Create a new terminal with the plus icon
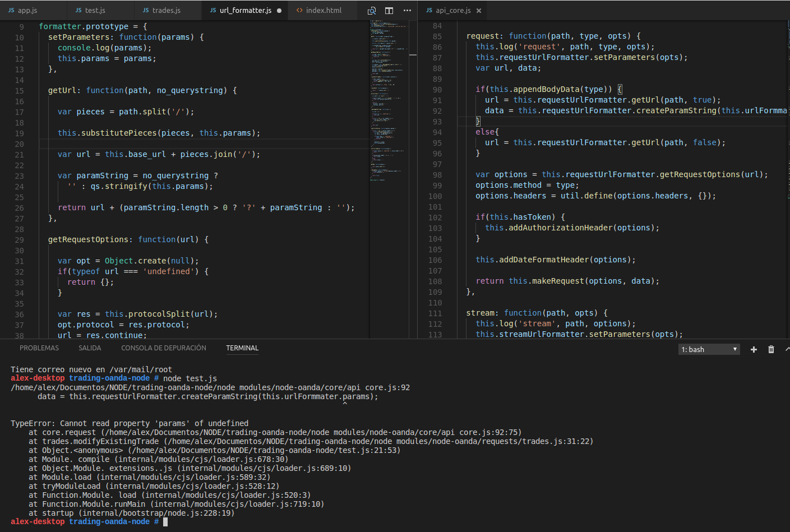Screen dimensions: 790x532 754,349
